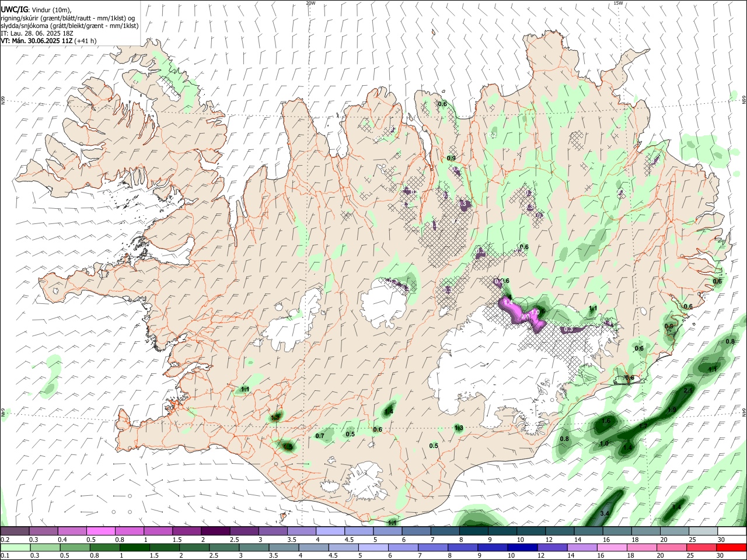Click the pale green 0.1 rain legend swatch
747x560 pixels.
pyautogui.click(x=15, y=548)
